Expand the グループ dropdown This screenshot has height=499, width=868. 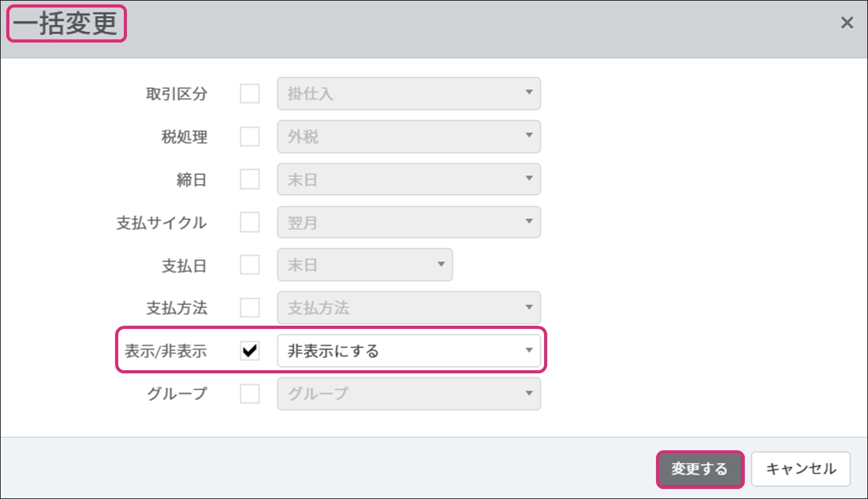pos(409,394)
